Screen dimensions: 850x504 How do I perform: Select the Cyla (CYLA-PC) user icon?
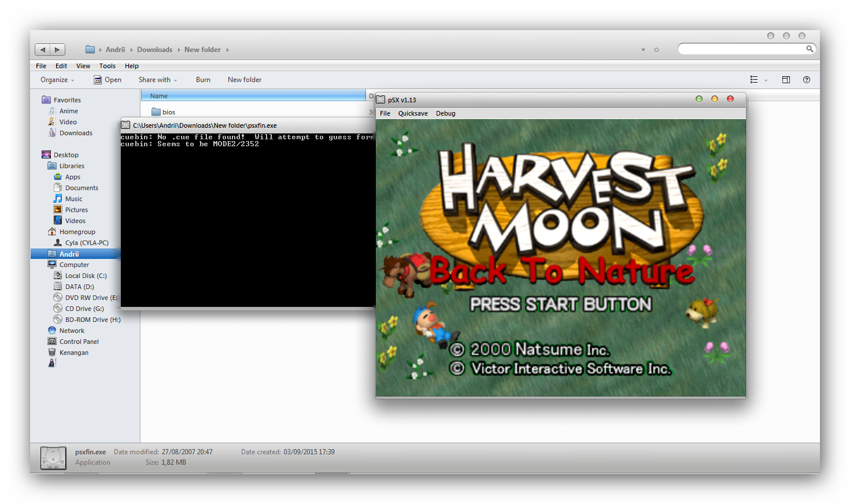click(x=58, y=243)
